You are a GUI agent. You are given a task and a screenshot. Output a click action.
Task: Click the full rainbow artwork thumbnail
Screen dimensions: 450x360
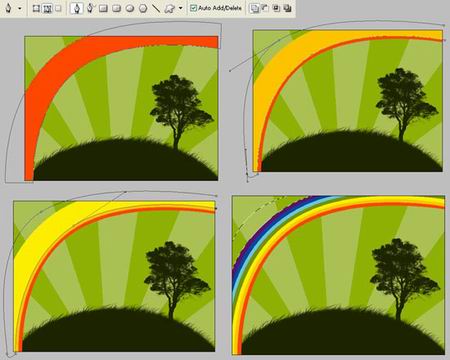(x=338, y=275)
